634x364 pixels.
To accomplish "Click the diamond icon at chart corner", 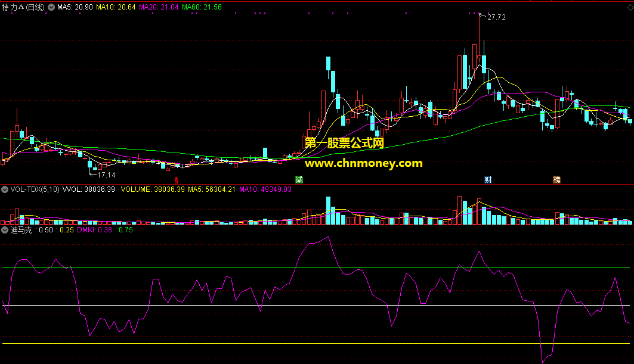I will point(630,7).
